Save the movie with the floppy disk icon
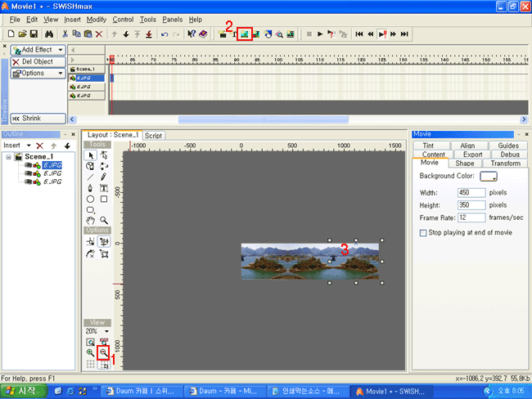532x399 pixels. 34,34
